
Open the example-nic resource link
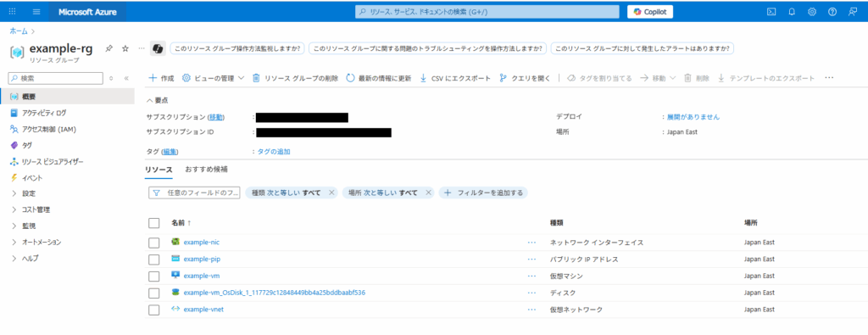click(202, 242)
